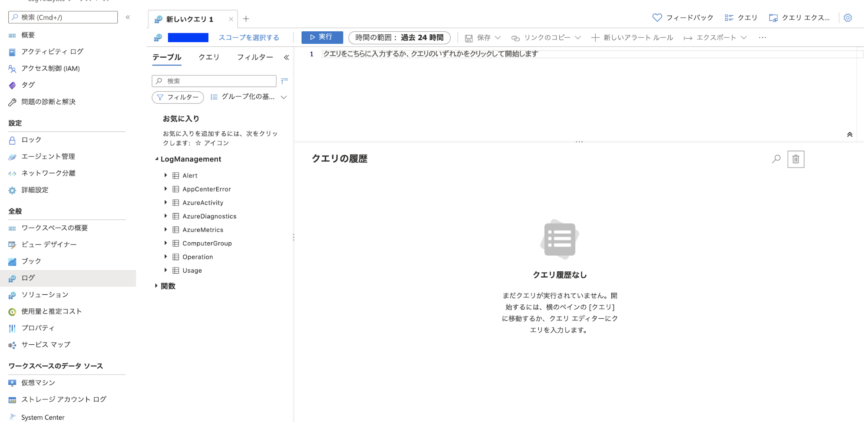The height and width of the screenshot is (422, 868).
Task: Collapse the left sidebar with the double chevron
Action: tap(128, 17)
